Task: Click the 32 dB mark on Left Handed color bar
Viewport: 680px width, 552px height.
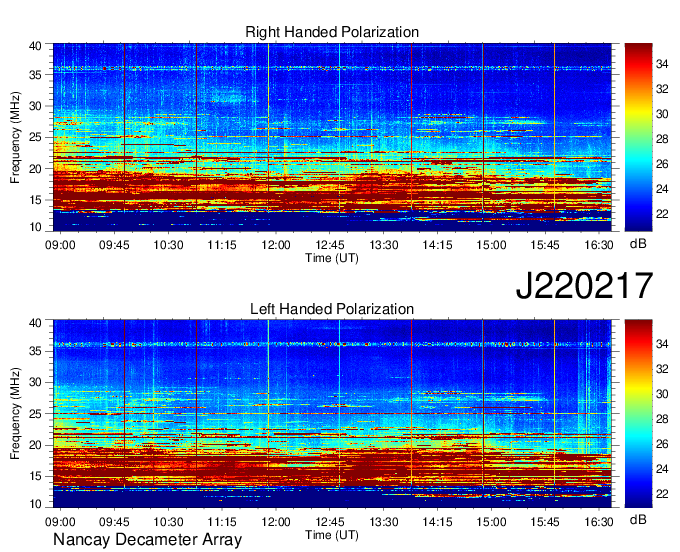Action: tap(662, 369)
